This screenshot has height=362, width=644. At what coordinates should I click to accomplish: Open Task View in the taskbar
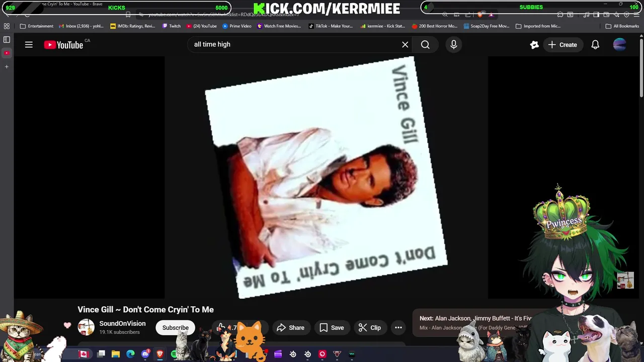[101, 354]
